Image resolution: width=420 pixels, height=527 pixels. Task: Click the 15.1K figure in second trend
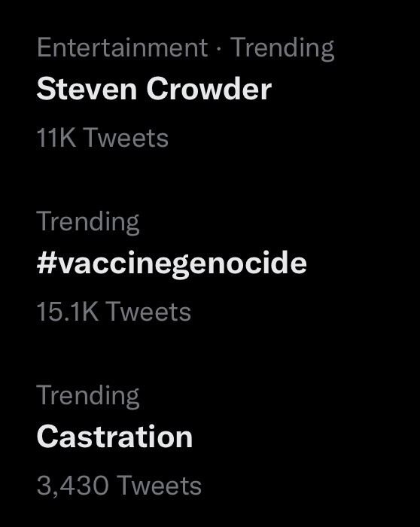coord(67,312)
